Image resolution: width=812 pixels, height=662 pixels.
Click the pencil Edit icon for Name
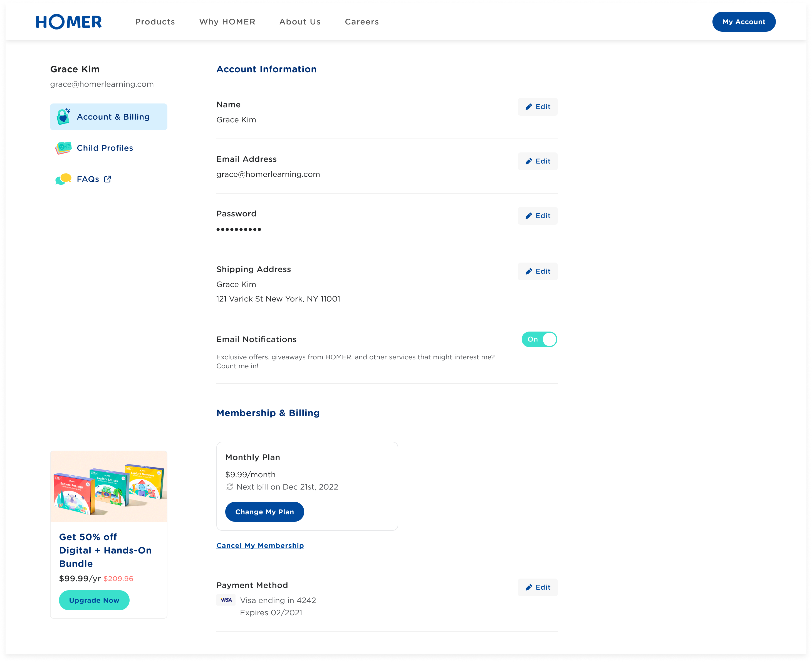pos(529,107)
